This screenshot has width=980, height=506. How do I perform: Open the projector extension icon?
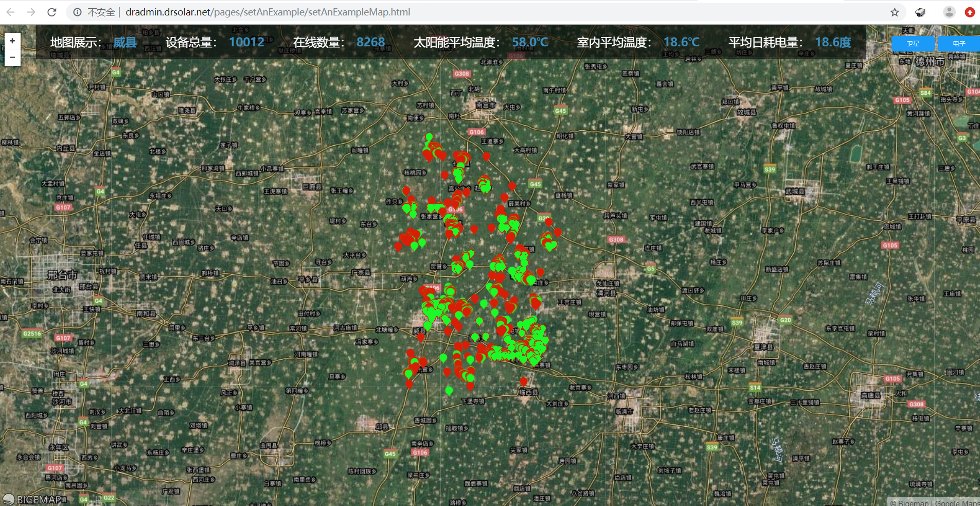coord(920,12)
